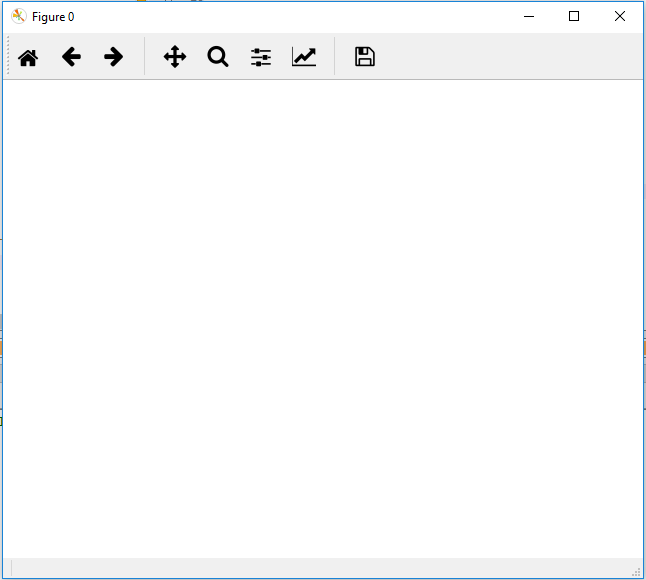Close the Figure 0 window
The width and height of the screenshot is (646, 580).
click(x=620, y=16)
